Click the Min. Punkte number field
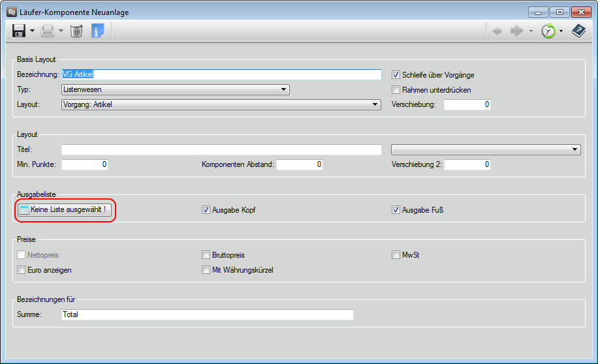 pyautogui.click(x=85, y=164)
